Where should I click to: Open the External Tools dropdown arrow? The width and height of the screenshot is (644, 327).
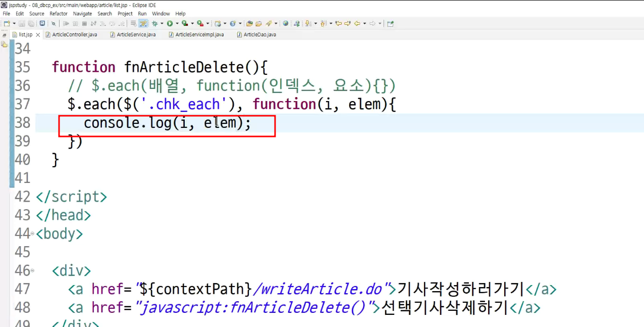pos(207,23)
